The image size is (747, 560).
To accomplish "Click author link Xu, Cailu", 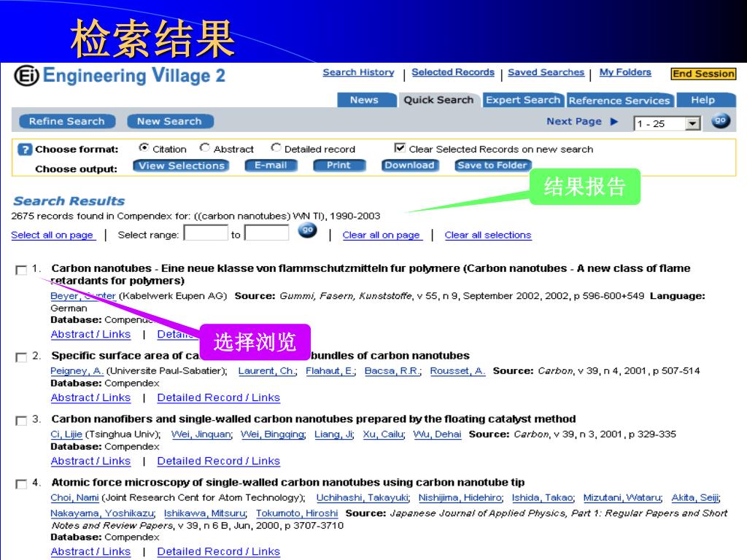I will pos(384,435).
